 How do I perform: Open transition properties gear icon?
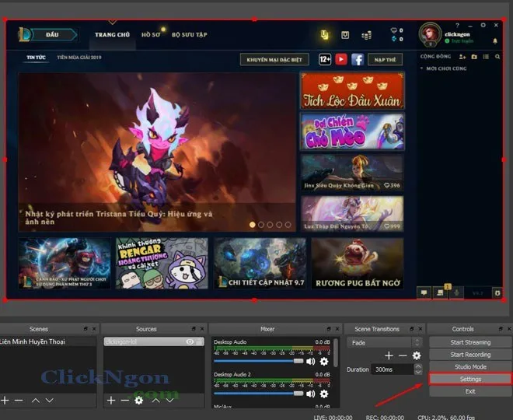417,355
